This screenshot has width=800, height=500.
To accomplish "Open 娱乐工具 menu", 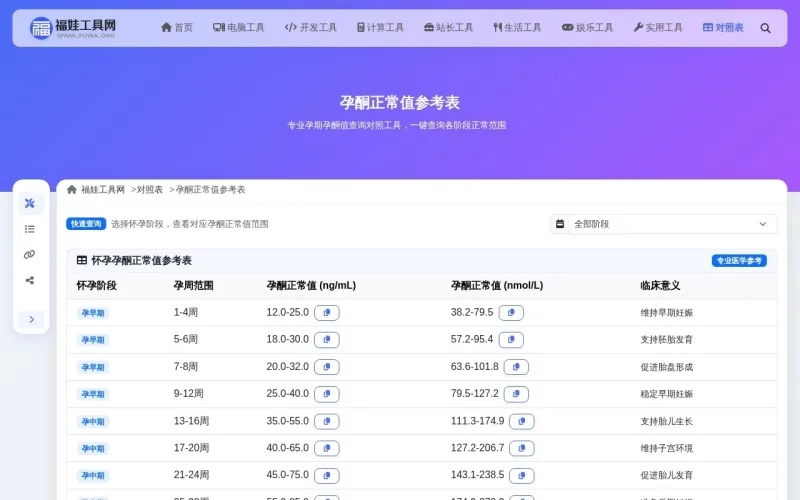I will (587, 28).
